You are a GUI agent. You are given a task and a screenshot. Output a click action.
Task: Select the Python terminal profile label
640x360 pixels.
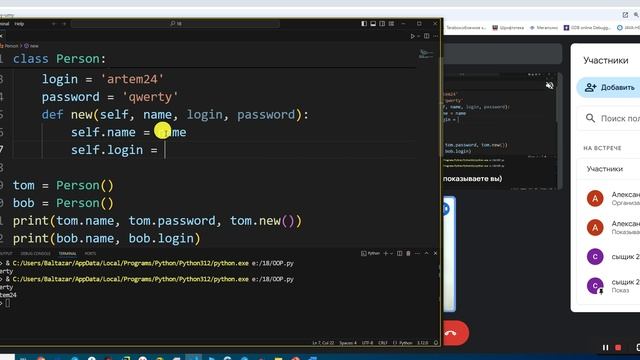371,253
